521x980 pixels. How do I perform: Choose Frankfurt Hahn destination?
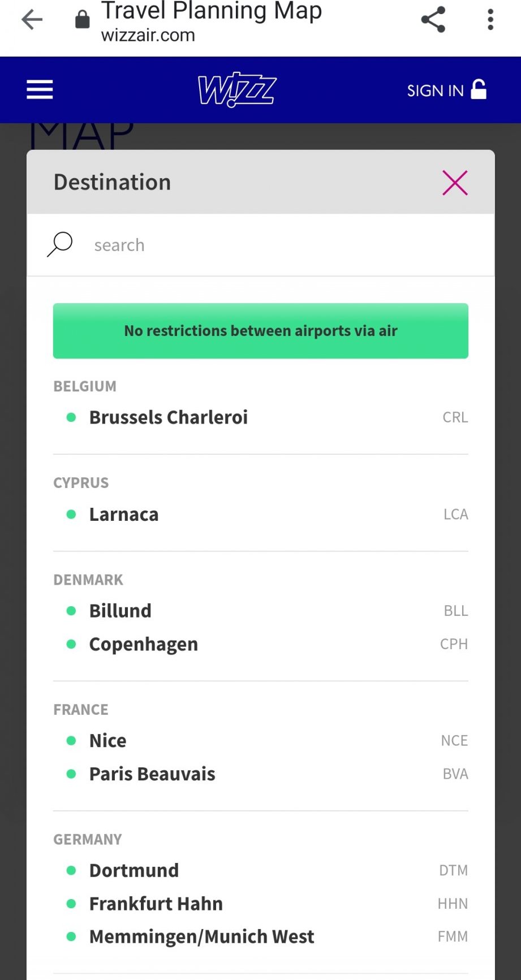click(156, 904)
